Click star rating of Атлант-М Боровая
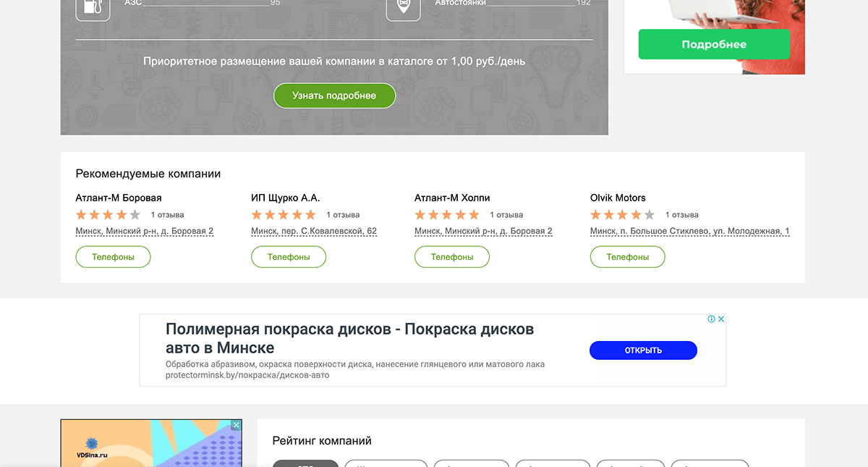Screen dimensions: 868x467 [x=108, y=215]
